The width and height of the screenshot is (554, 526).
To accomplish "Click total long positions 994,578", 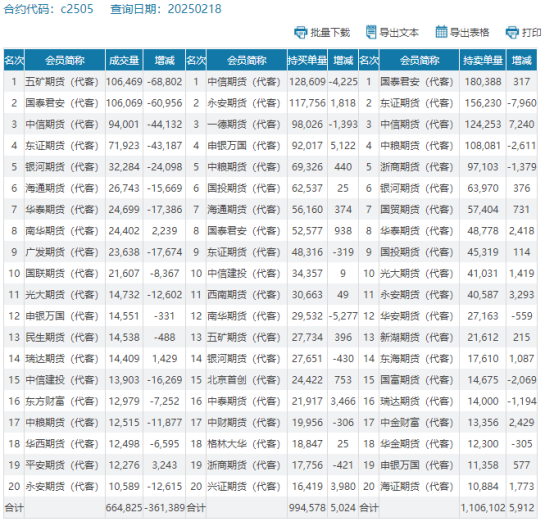I will [x=307, y=508].
